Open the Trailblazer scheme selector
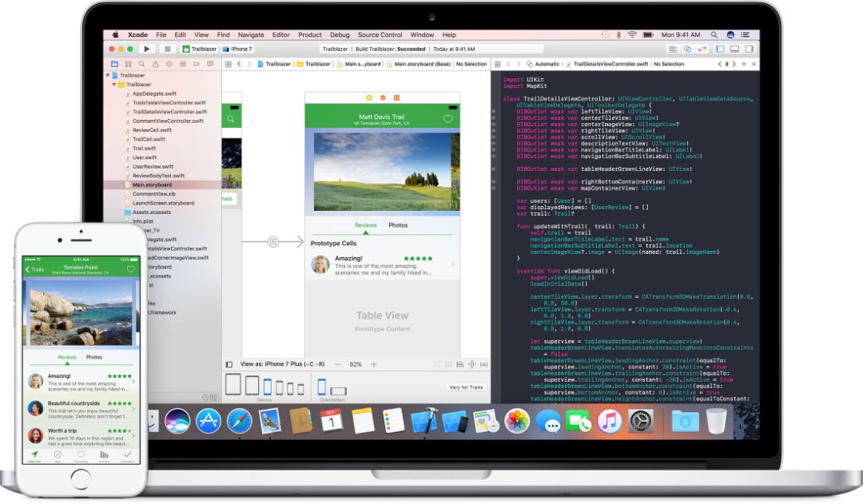The height and width of the screenshot is (504, 863). (x=200, y=49)
